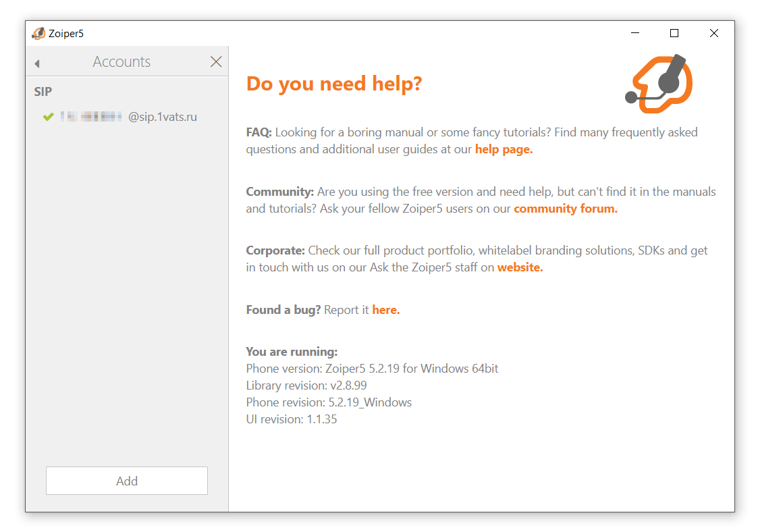Image resolution: width=758 pixels, height=532 pixels.
Task: Click the Accounts panel title
Action: pyautogui.click(x=121, y=62)
